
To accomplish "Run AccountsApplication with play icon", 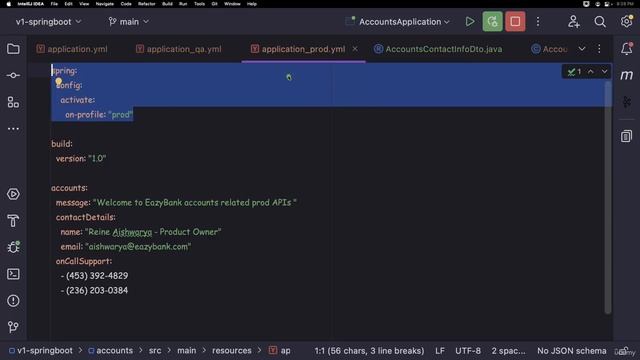I will click(x=470, y=22).
